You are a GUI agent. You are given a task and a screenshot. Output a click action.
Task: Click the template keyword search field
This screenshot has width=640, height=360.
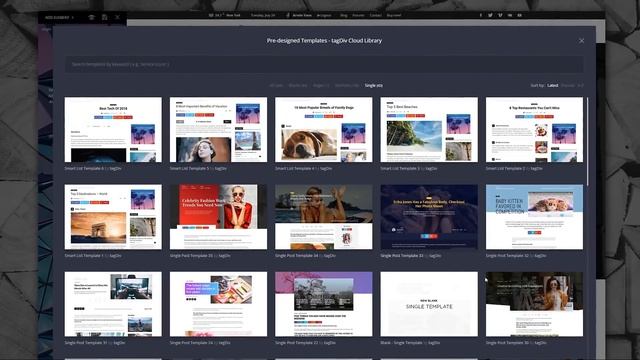324,64
